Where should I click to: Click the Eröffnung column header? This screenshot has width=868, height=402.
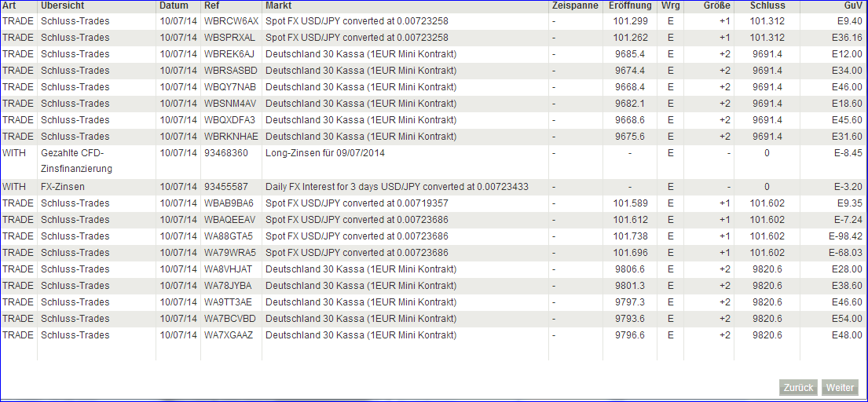coord(630,5)
